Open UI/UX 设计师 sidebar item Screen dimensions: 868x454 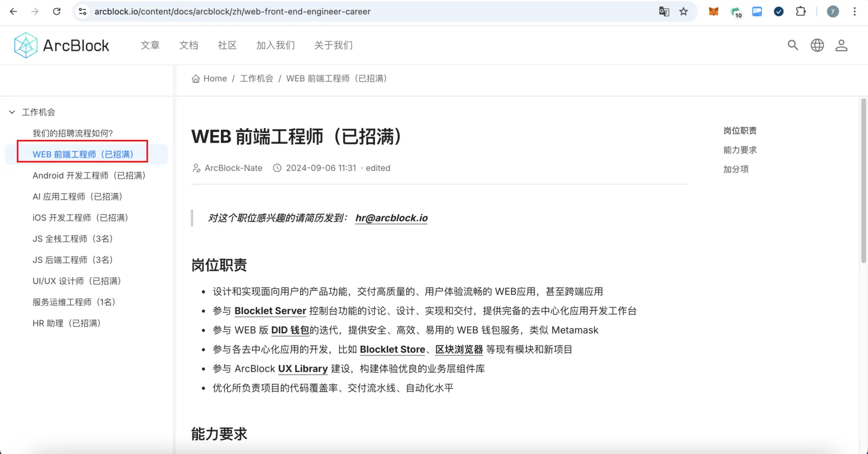tap(76, 281)
